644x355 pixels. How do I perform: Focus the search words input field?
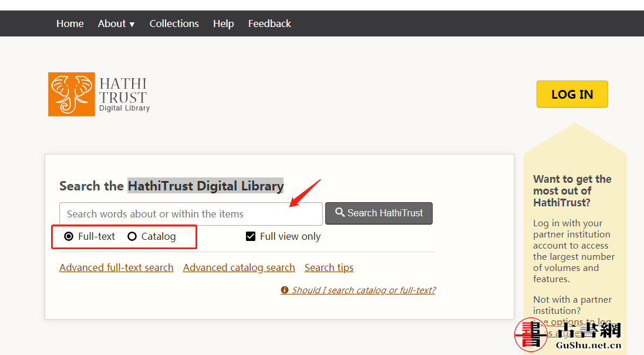pos(191,214)
